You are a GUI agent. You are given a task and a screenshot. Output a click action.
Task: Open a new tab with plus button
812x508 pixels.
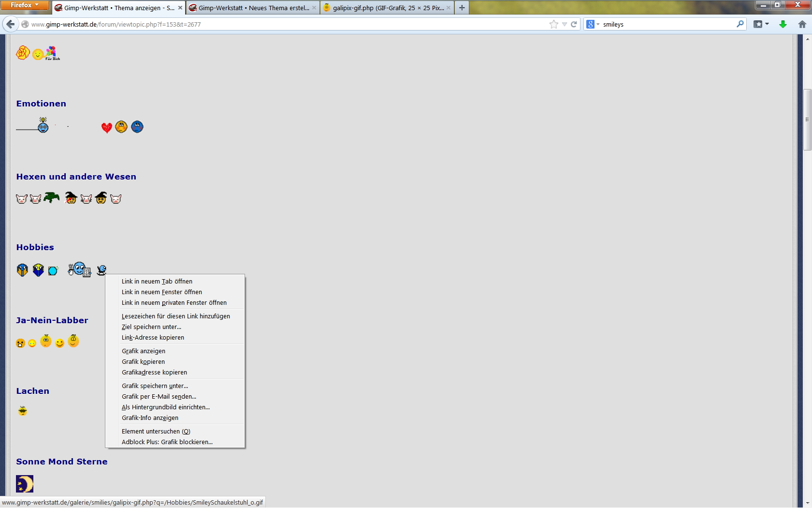462,8
